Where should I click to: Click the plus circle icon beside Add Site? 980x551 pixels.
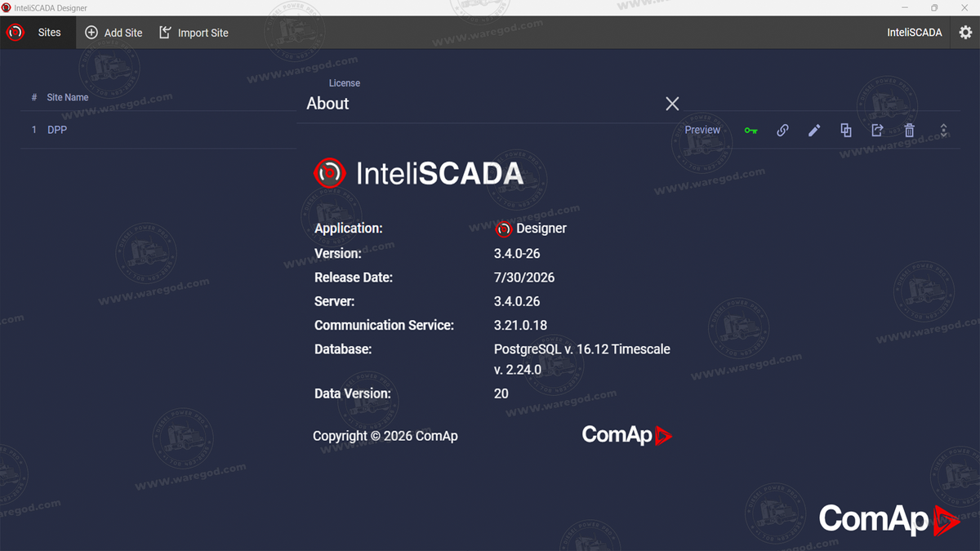click(x=91, y=33)
